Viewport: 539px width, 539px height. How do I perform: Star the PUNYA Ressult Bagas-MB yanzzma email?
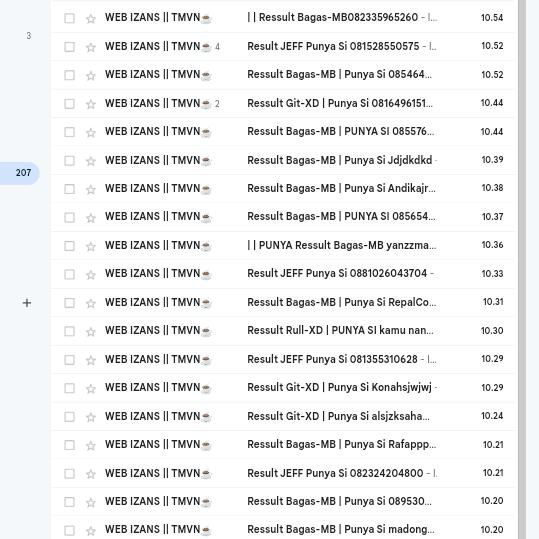click(x=91, y=246)
